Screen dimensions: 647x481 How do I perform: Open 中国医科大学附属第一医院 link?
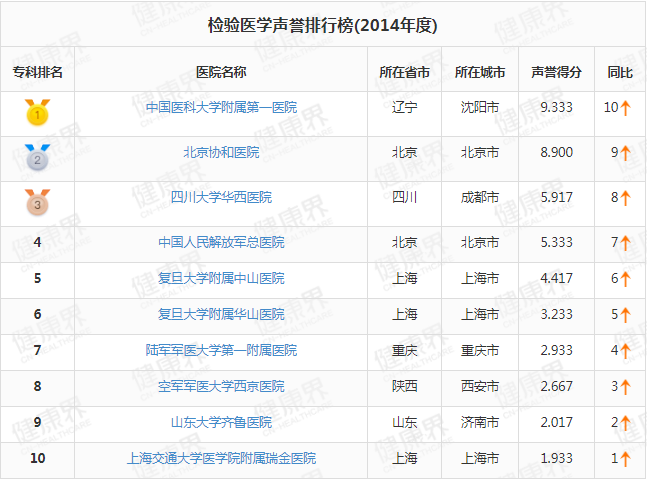(x=221, y=107)
